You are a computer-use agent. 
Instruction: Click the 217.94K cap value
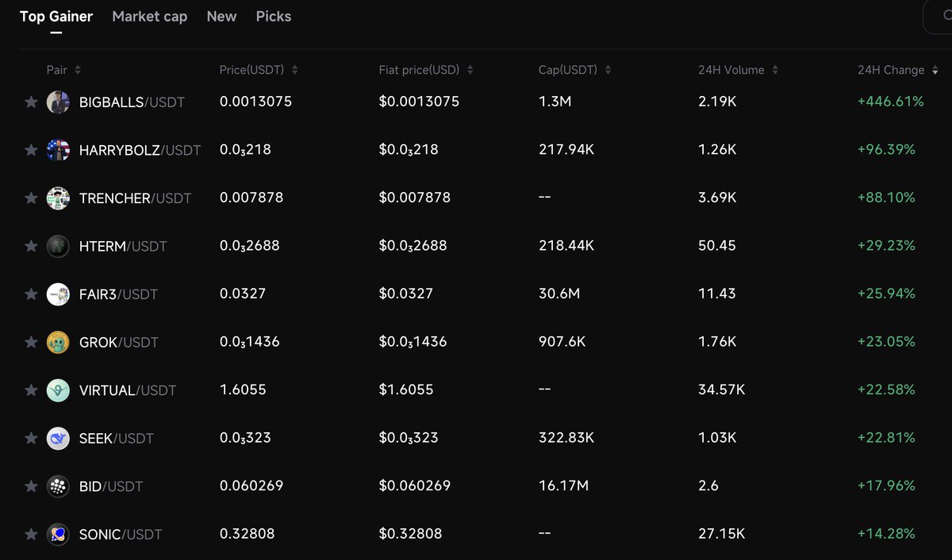tap(566, 149)
